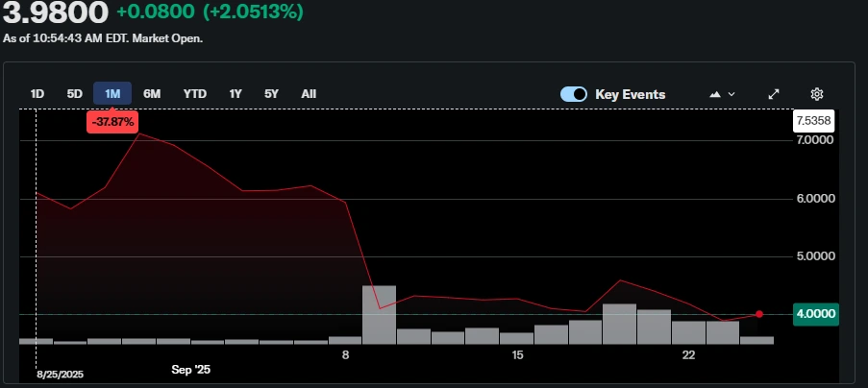Click the red -37.87% change badge
This screenshot has width=868, height=388.
[x=112, y=122]
